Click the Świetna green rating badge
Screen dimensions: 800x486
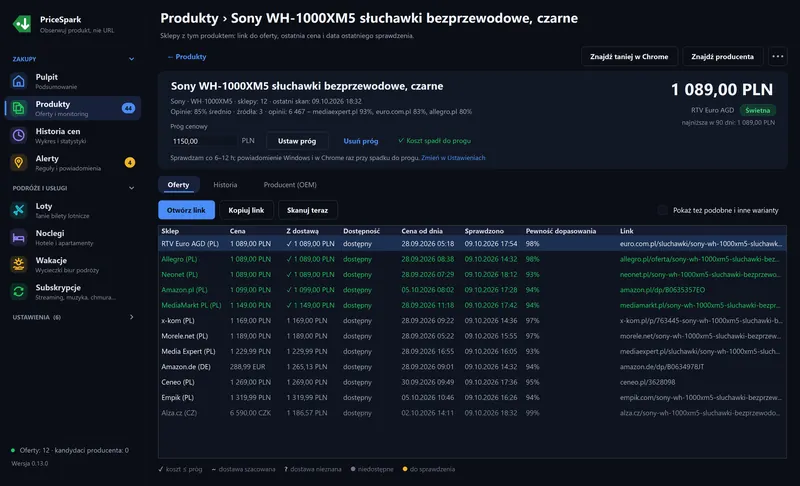click(758, 110)
